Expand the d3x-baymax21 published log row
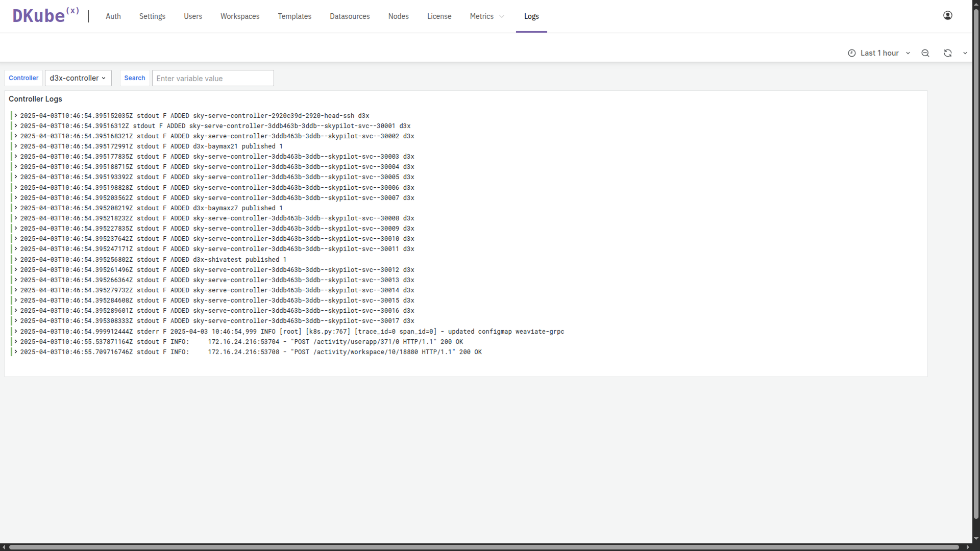Image resolution: width=980 pixels, height=551 pixels. click(16, 146)
